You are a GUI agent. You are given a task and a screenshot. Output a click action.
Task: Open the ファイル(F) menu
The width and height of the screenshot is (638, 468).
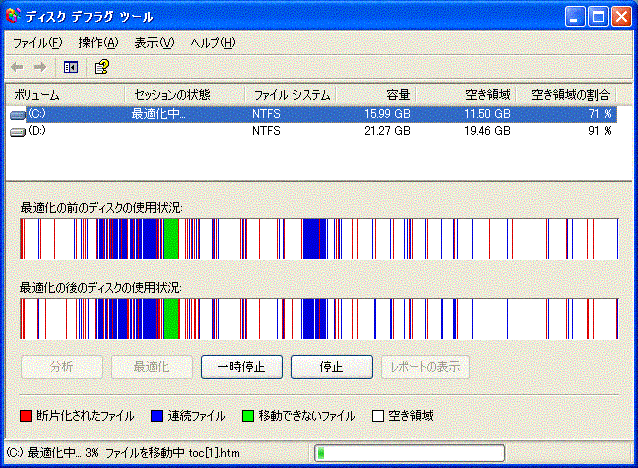click(37, 43)
